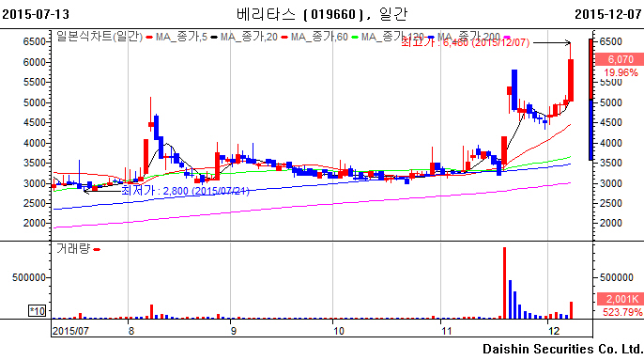This screenshot has height=360, width=644.
Task: Click the 최저가 : 2,800 annotation
Action: tap(185, 191)
